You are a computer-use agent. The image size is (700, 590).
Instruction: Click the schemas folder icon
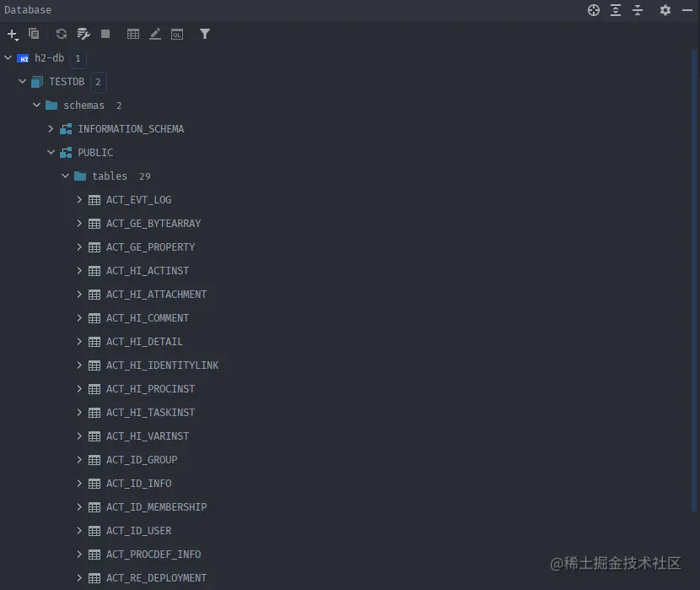51,106
